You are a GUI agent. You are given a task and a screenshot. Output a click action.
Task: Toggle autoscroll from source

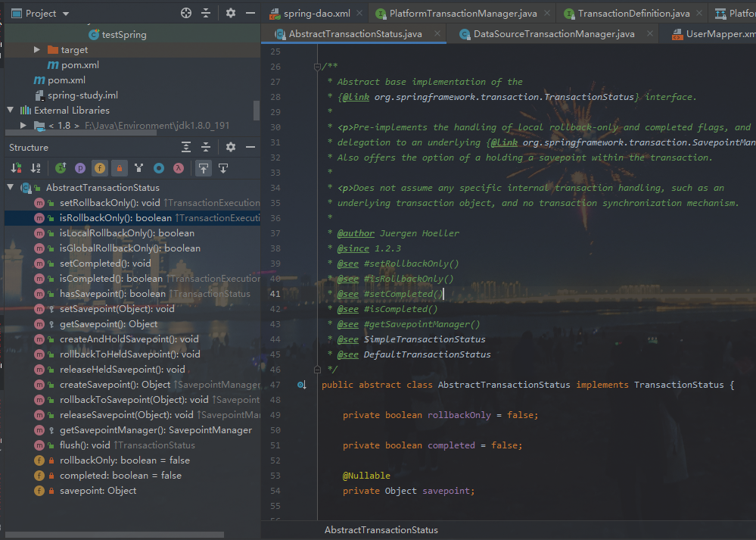click(x=223, y=168)
